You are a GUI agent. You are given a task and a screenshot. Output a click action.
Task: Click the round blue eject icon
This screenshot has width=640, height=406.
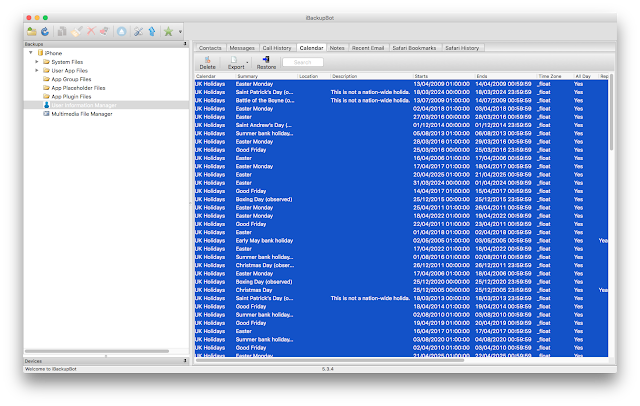[x=121, y=31]
